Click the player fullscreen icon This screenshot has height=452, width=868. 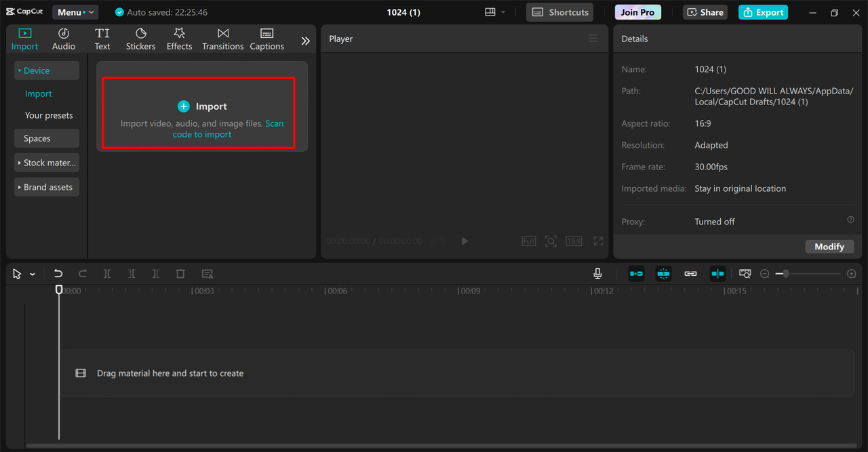[598, 241]
